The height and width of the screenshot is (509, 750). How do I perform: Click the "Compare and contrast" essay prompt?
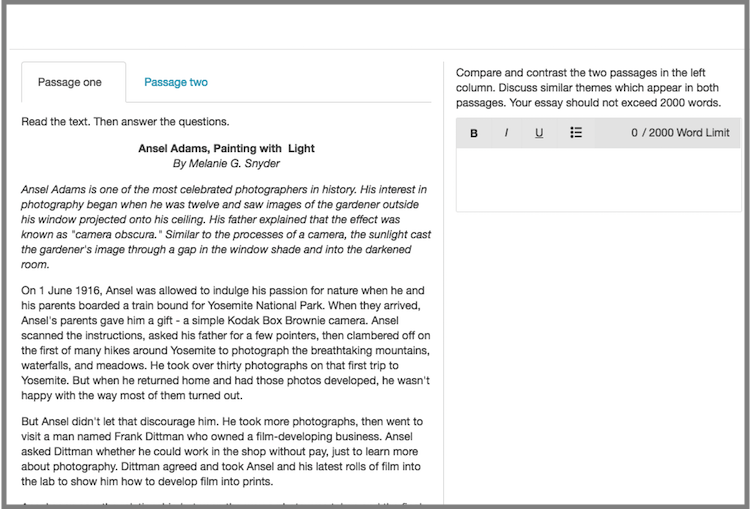click(x=597, y=88)
